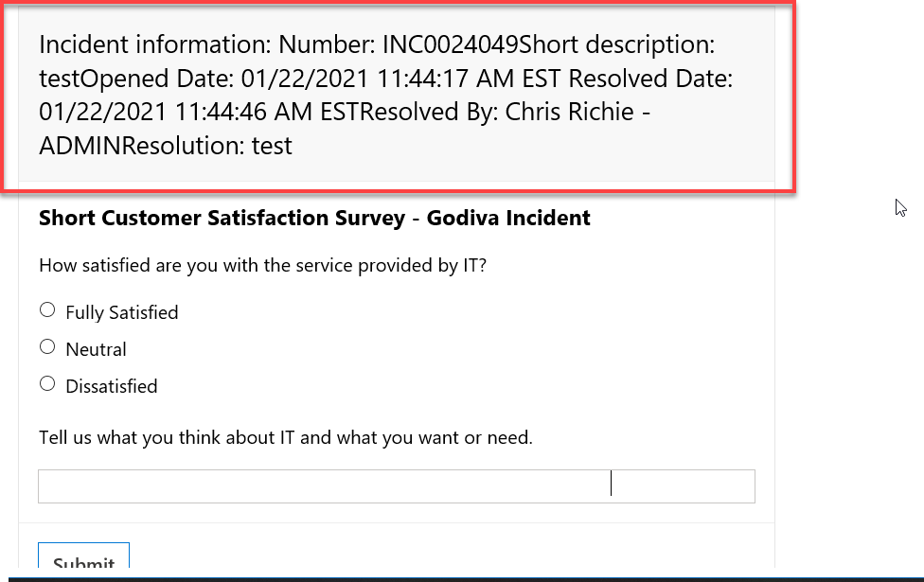This screenshot has width=924, height=582.
Task: Mark the Dissatisfied radio button
Action: click(47, 384)
